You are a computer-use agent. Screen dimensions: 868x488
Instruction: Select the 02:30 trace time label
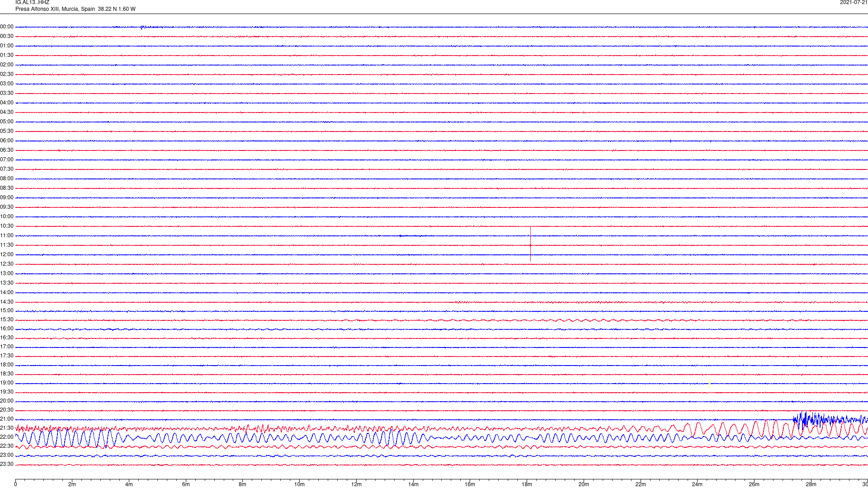coord(7,75)
